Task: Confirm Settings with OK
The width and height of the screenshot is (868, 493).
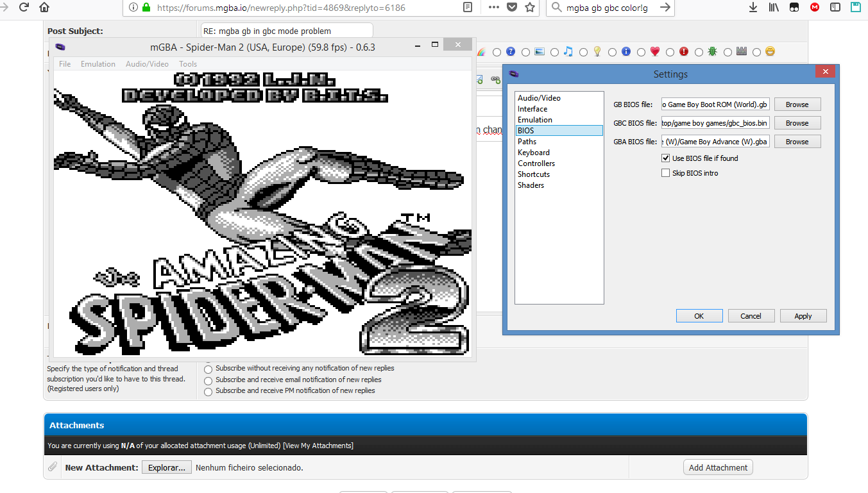Action: [699, 316]
